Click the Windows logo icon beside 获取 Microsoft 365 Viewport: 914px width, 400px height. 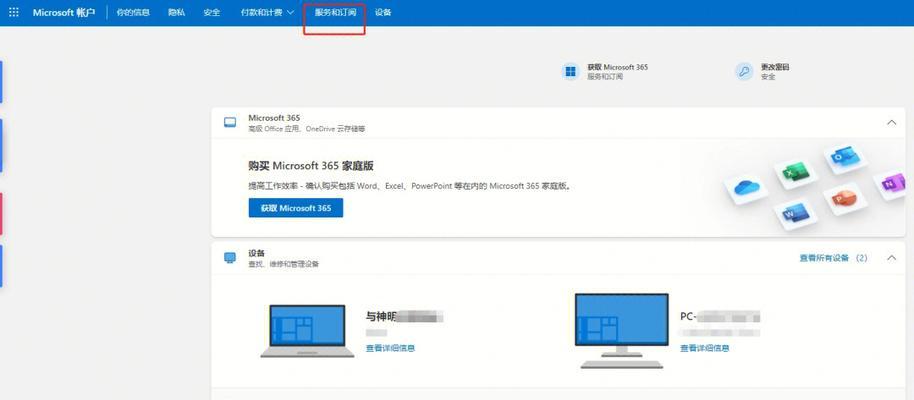(571, 72)
